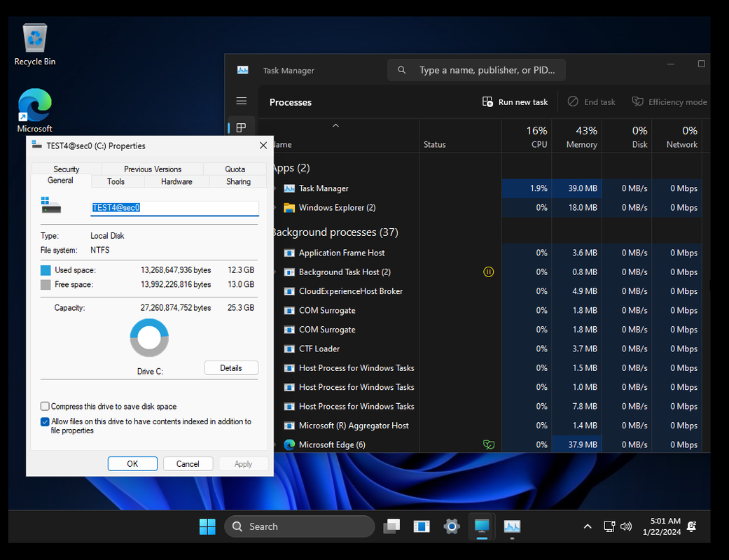Open Task View from the taskbar
This screenshot has height=560, width=729.
392,526
